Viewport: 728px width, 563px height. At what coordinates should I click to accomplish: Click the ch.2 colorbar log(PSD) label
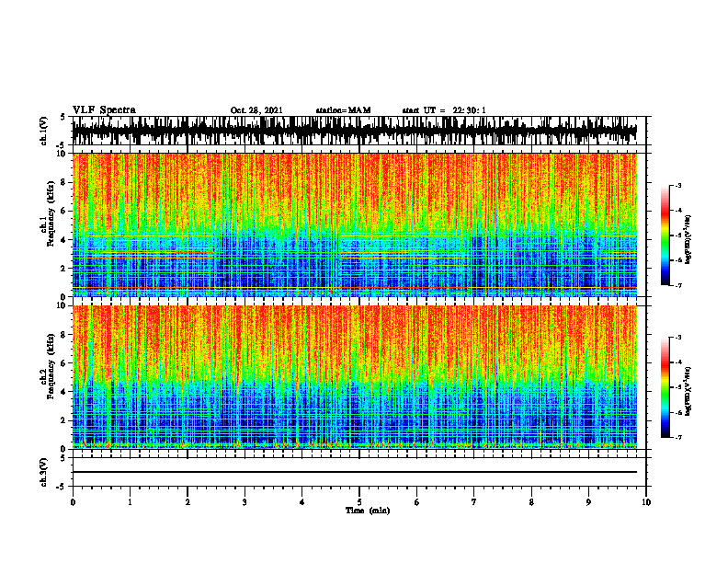click(688, 391)
